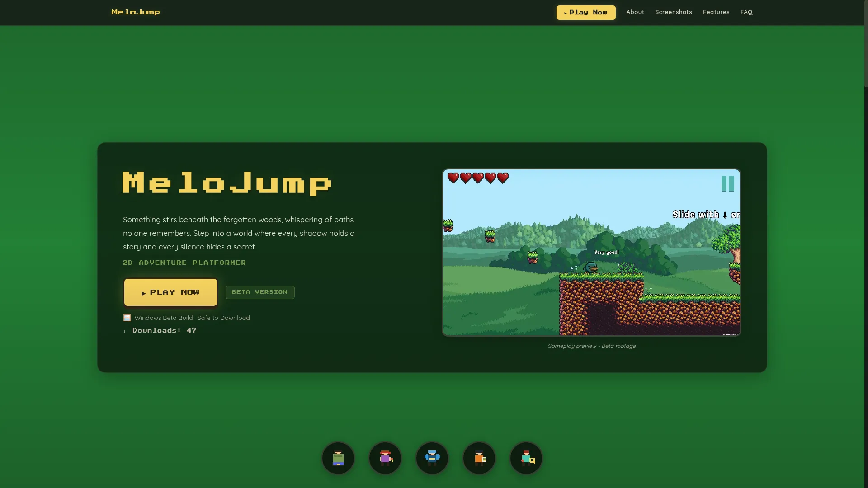Select the green-robed character avatar

[x=338, y=458]
